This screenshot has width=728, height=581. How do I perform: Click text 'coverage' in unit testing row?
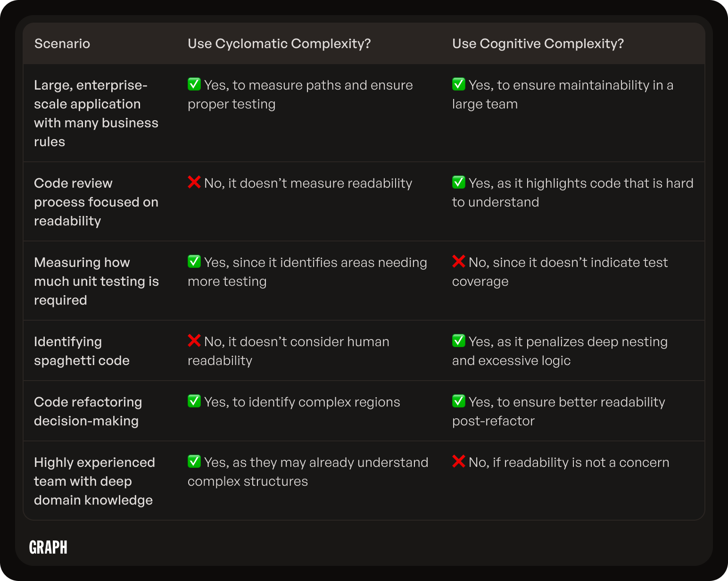(480, 282)
